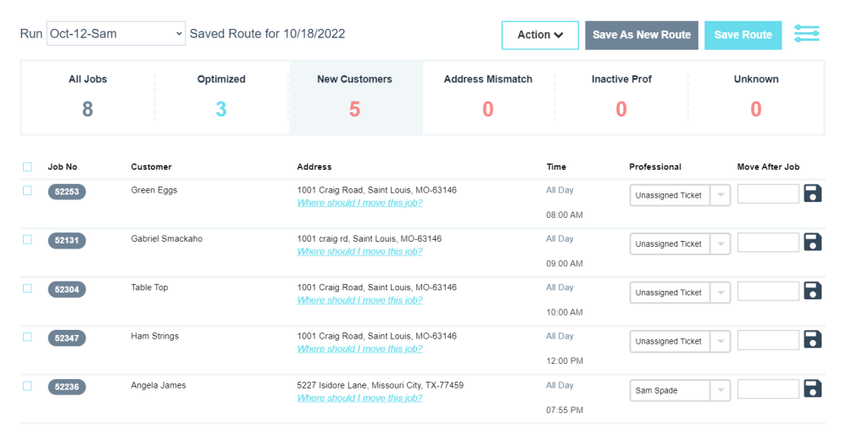Toggle the select-all checkbox in header

click(27, 167)
